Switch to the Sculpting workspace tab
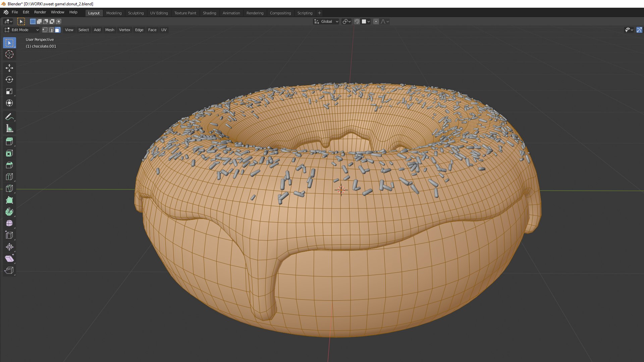644x362 pixels. coord(136,13)
